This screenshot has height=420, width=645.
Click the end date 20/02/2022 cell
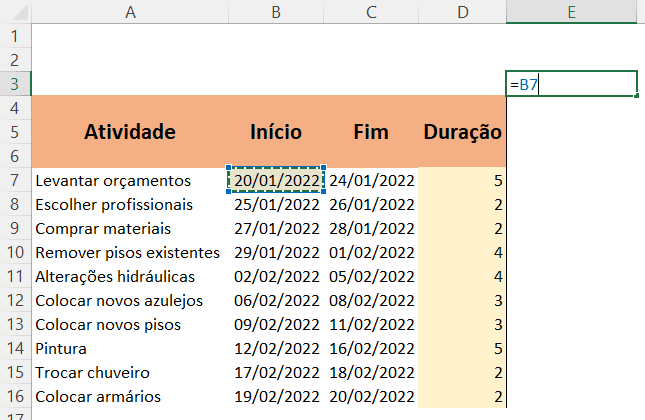pyautogui.click(x=371, y=396)
